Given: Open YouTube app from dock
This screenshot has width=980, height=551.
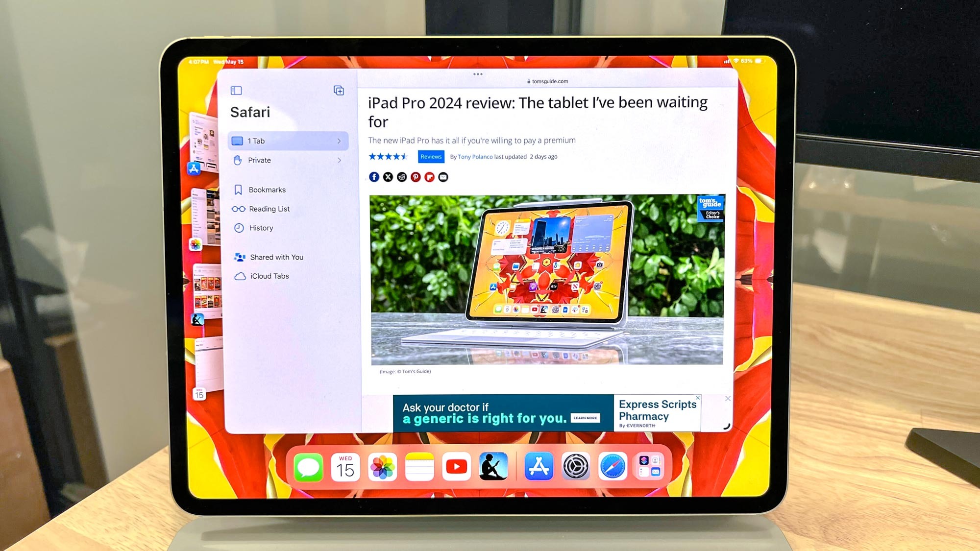Looking at the screenshot, I should (456, 466).
